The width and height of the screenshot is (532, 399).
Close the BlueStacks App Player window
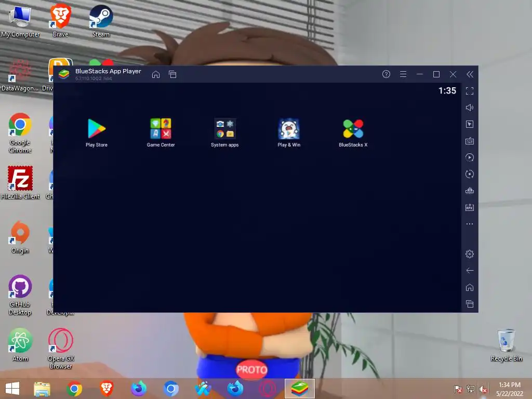pos(453,74)
